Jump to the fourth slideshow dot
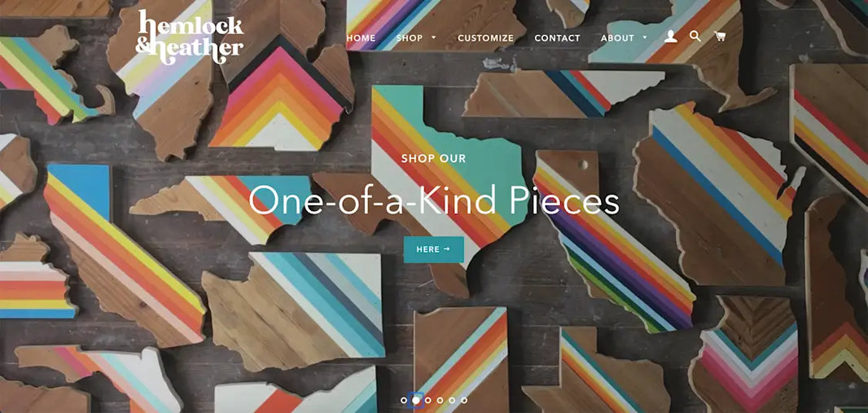The width and height of the screenshot is (868, 413). coord(440,400)
